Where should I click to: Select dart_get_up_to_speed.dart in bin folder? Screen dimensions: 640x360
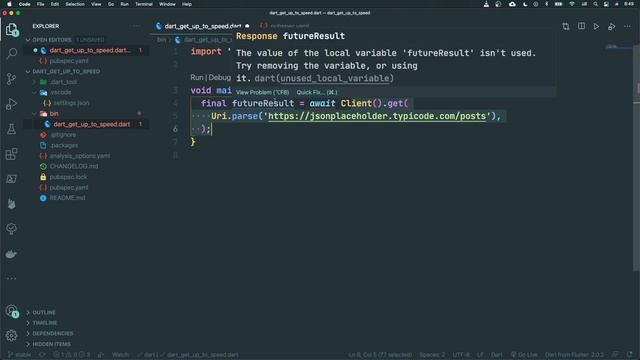(x=91, y=124)
